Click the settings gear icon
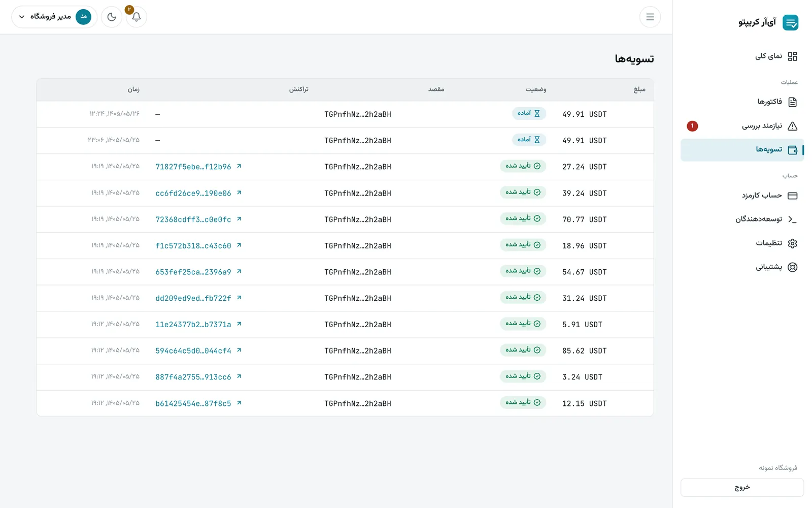This screenshot has height=508, width=812. point(792,243)
